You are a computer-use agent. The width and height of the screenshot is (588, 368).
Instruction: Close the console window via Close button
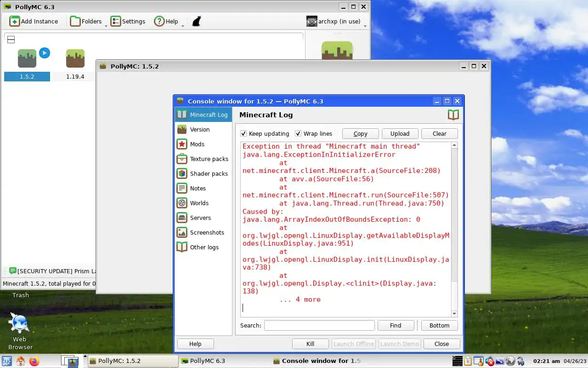pyautogui.click(x=441, y=344)
